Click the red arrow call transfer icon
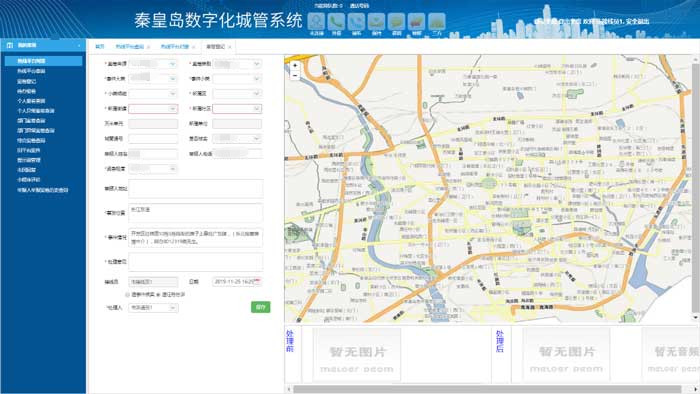Screen dimensions: 700x394 click(x=417, y=21)
